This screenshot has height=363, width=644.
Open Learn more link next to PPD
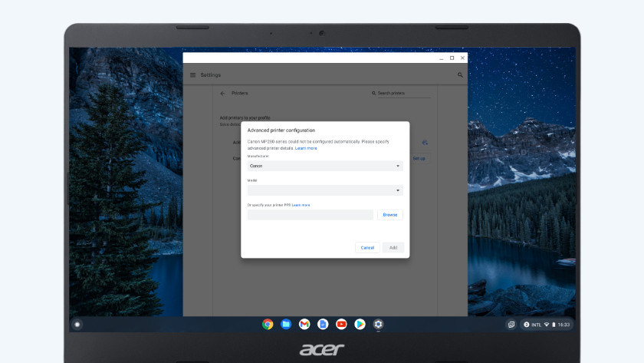301,205
